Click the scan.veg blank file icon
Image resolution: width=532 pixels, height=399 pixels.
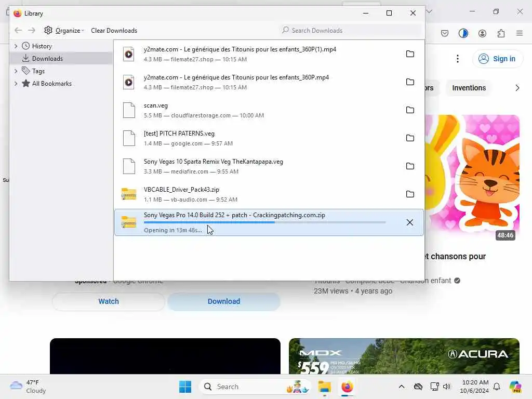pos(129,110)
